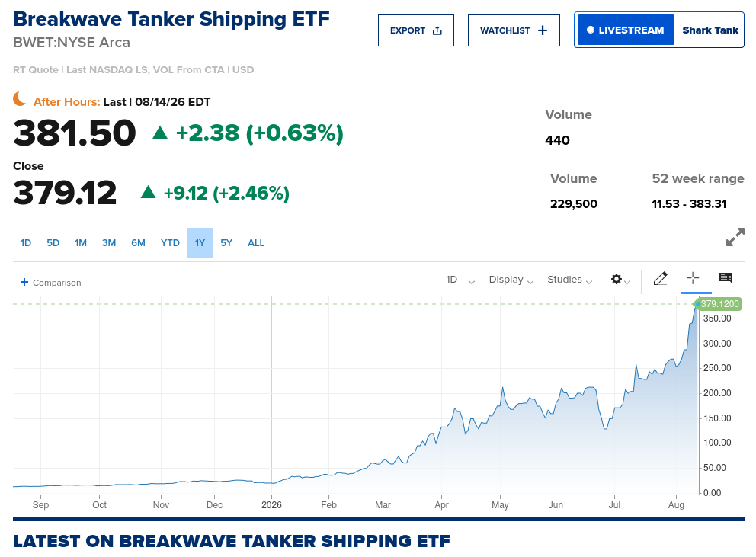Click the after hours moon icon
The image size is (756, 557).
tap(20, 99)
